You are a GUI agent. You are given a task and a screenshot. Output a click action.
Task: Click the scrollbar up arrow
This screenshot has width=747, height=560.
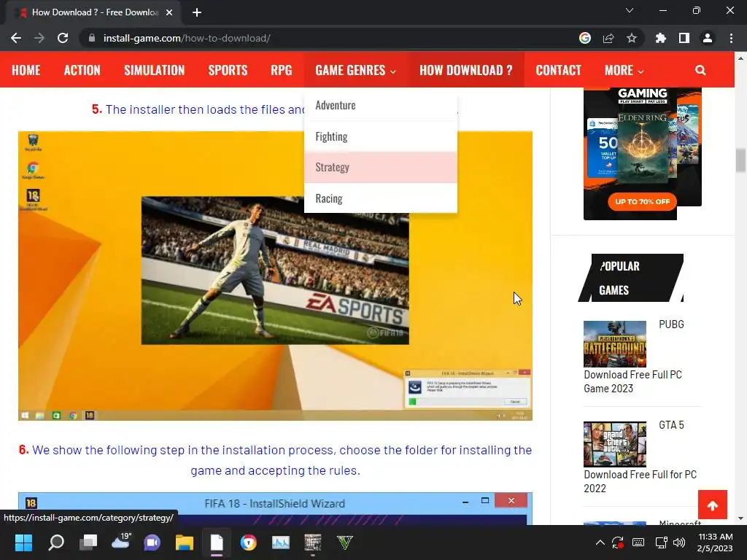coord(740,58)
